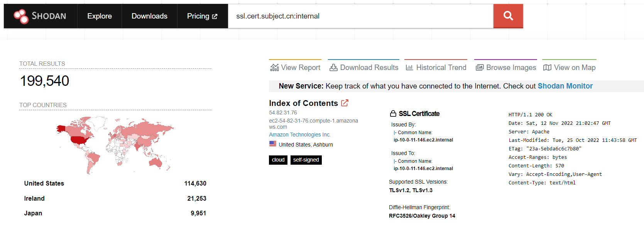Click the RFC3526/Oakley Group 14 fingerprint
644x225 pixels.
tap(422, 216)
